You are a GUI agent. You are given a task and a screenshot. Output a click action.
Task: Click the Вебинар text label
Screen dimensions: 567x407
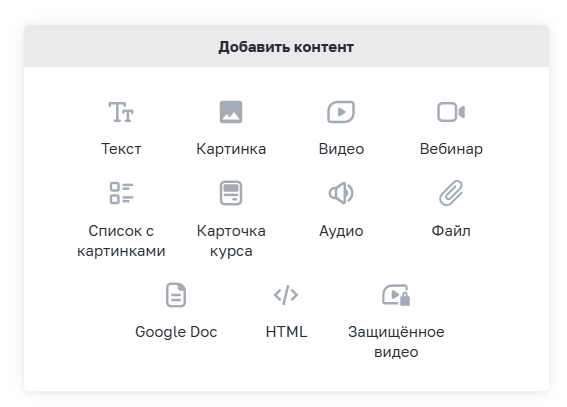click(x=451, y=149)
